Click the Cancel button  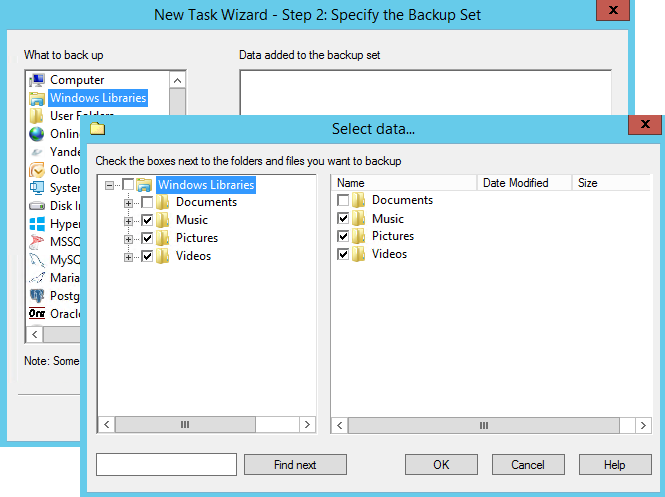click(x=528, y=465)
